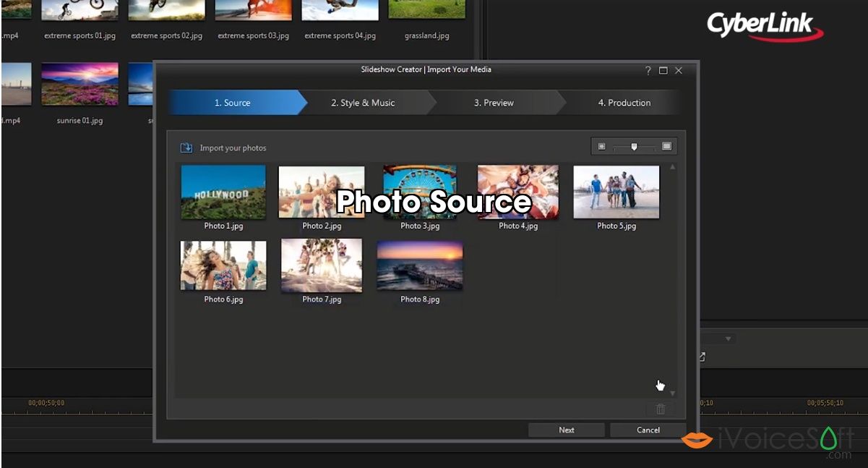
Task: Jump to the 3. Preview step
Action: [x=494, y=103]
